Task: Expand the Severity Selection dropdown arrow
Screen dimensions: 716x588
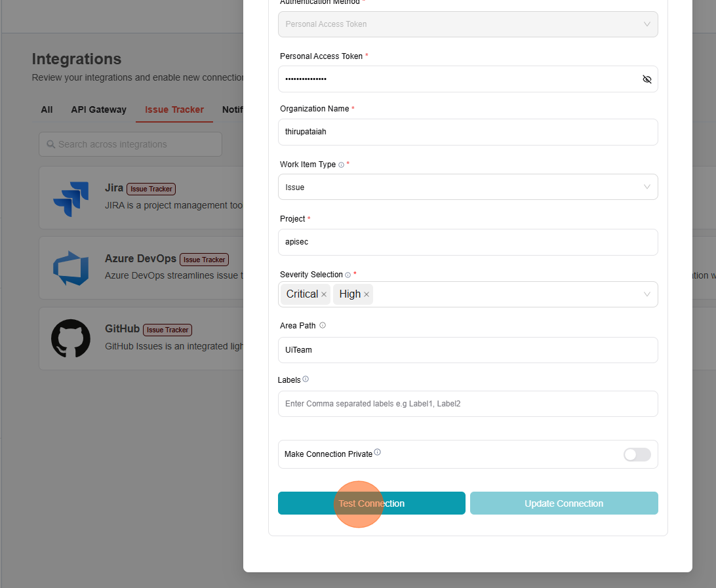Action: pyautogui.click(x=646, y=294)
